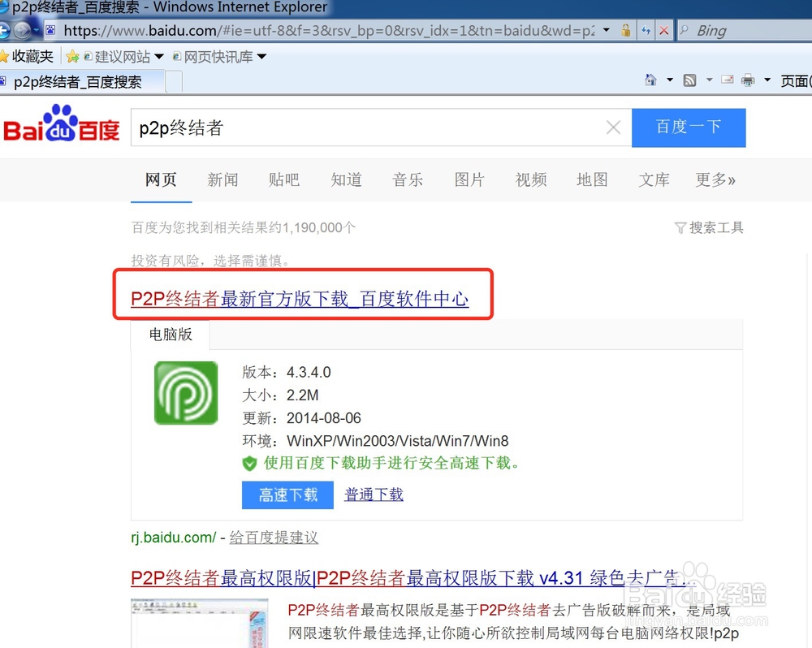
Task: Open the rj.baidu.com/ source link
Action: pos(174,538)
